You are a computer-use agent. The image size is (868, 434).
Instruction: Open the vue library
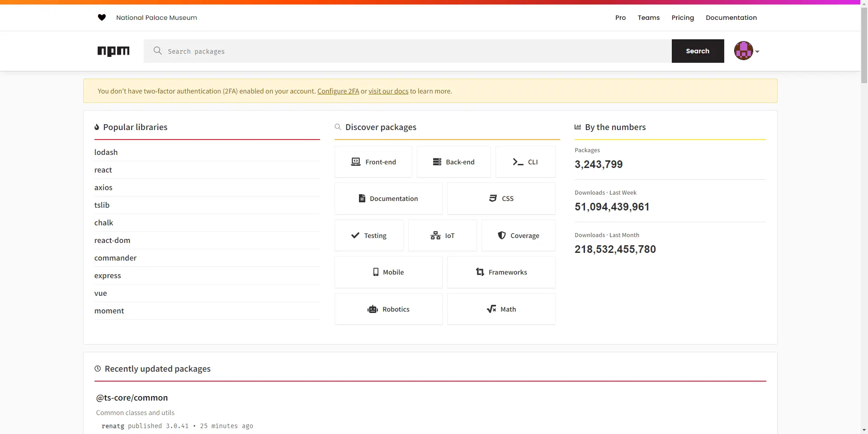click(x=100, y=293)
